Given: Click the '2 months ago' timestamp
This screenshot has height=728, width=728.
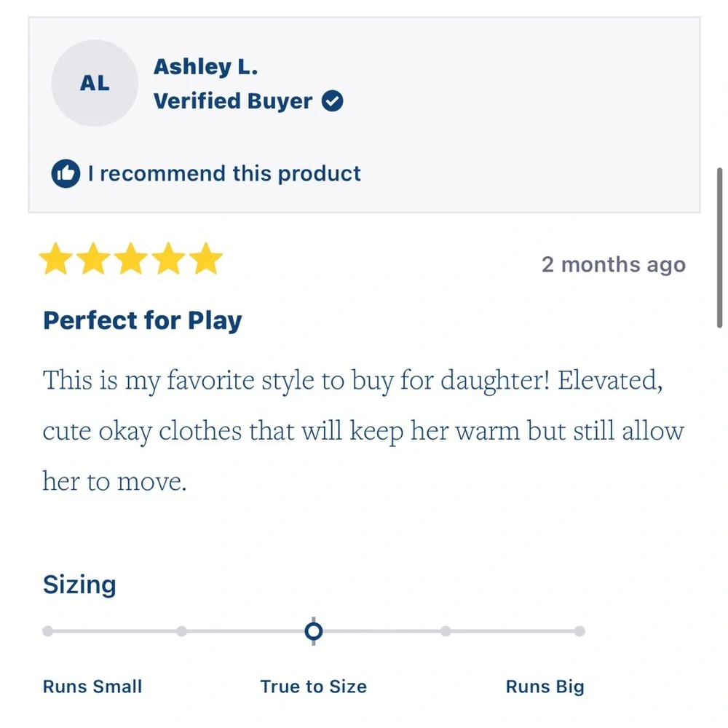Looking at the screenshot, I should (x=614, y=265).
